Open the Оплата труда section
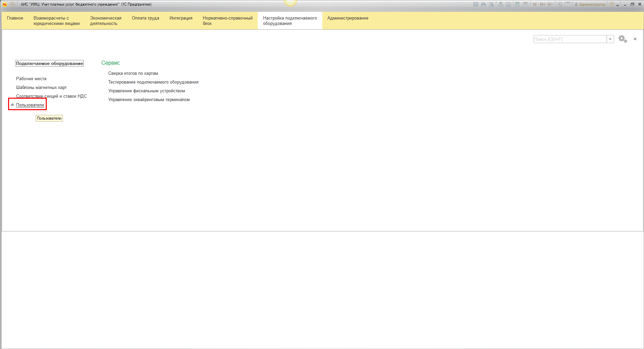The width and height of the screenshot is (644, 349). coord(145,18)
